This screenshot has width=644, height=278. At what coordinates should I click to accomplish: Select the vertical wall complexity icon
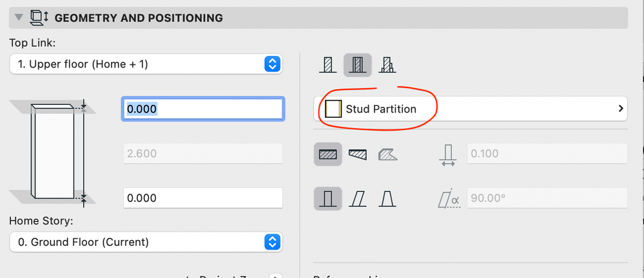(x=328, y=198)
